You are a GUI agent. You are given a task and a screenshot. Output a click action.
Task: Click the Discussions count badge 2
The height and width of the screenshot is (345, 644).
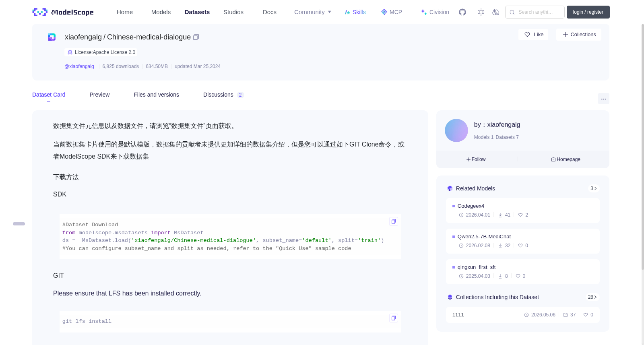coord(240,95)
